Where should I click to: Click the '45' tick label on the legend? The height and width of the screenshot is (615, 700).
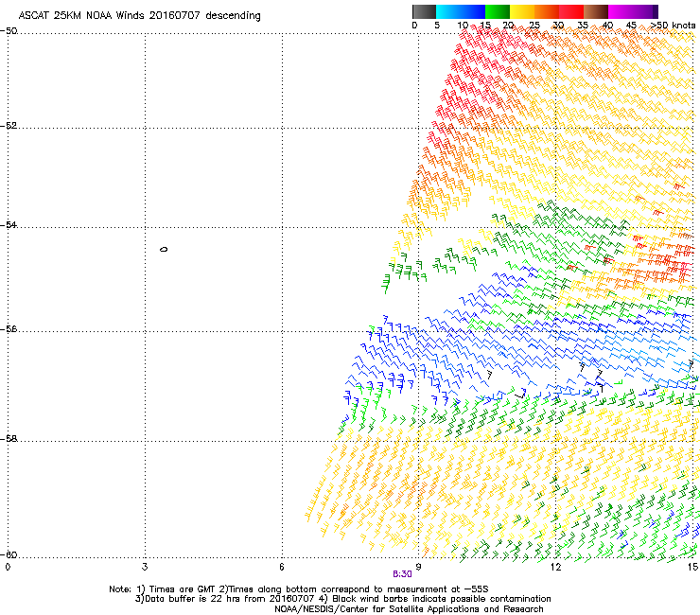[631, 26]
